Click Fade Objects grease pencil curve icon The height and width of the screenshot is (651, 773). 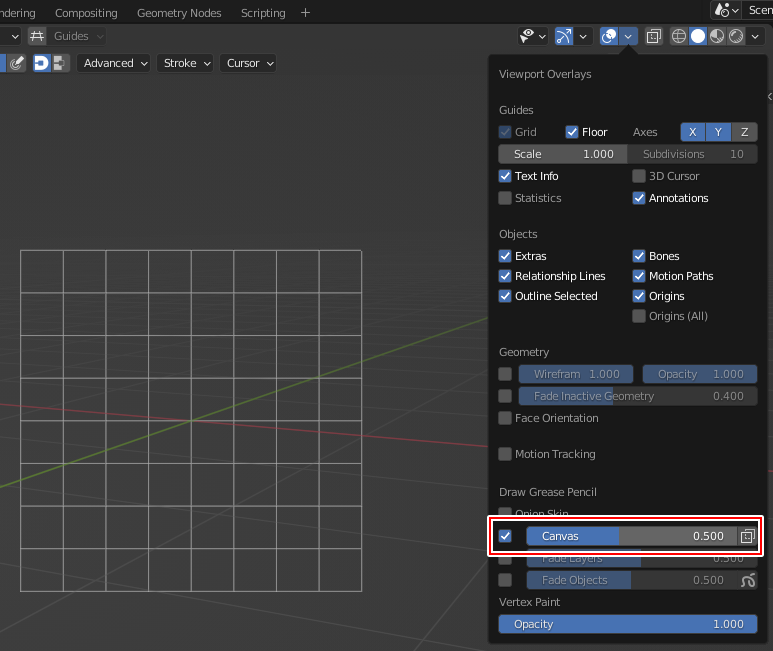[747, 580]
